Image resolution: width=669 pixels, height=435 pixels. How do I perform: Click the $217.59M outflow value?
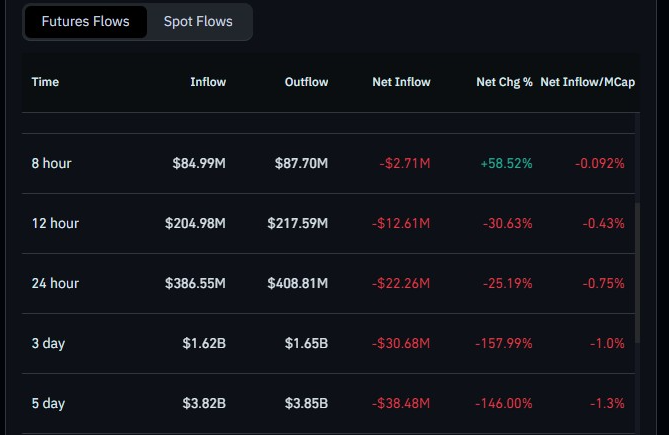click(298, 223)
